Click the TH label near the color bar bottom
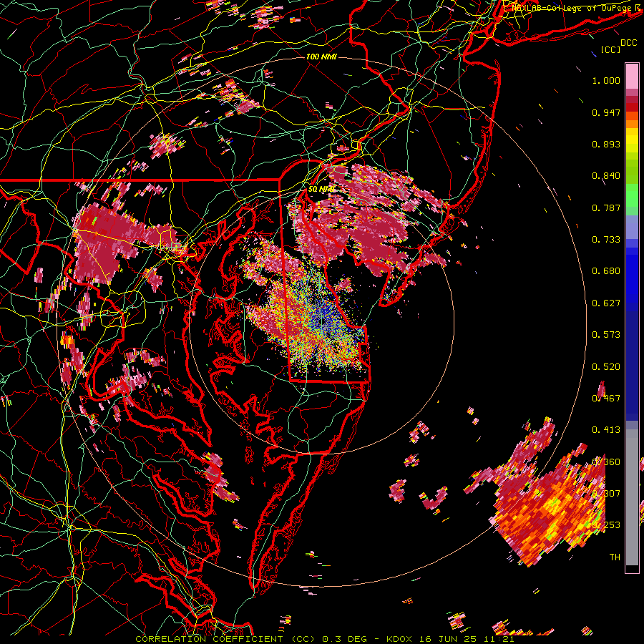The image size is (644, 644). pyautogui.click(x=615, y=557)
